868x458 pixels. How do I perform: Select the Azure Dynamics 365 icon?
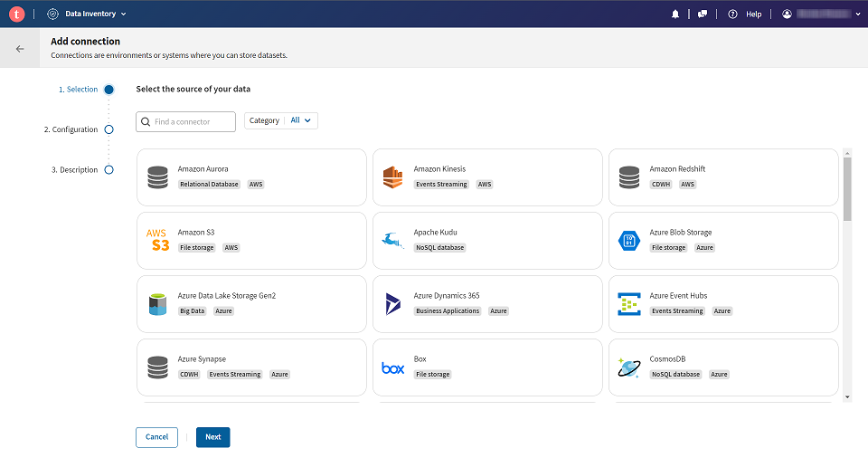click(392, 303)
